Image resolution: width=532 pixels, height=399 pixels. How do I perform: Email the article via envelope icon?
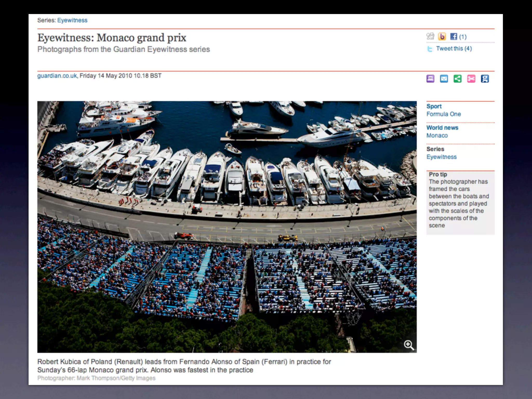point(444,78)
